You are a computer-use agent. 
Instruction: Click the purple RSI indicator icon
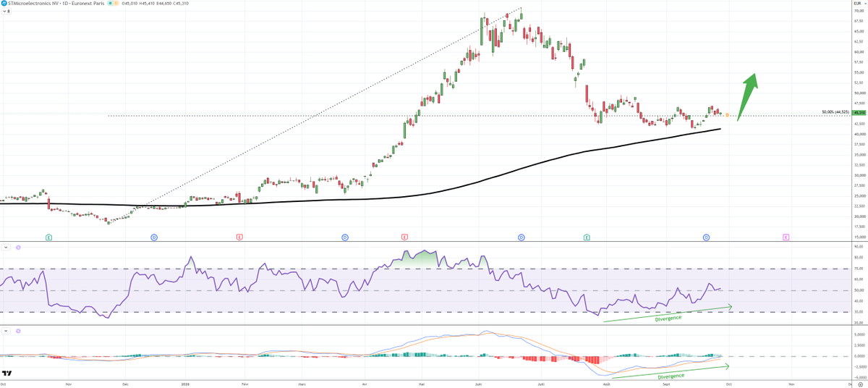18,248
